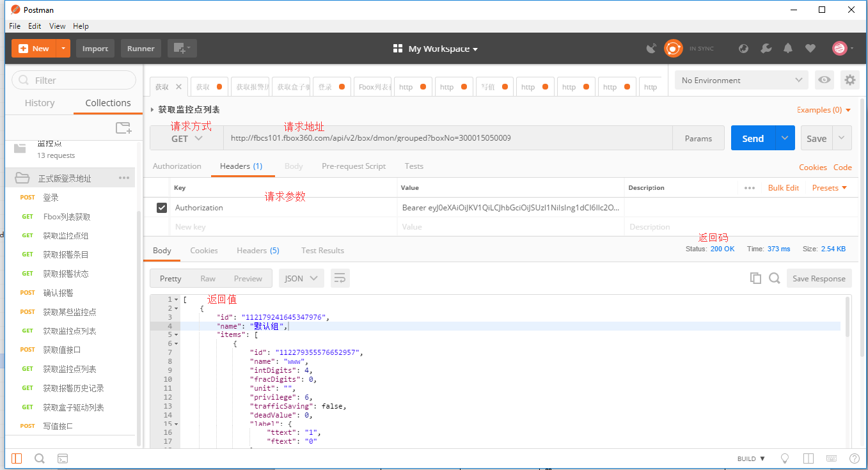868x470 pixels.
Task: Copy response with the copy icon
Action: tap(755, 278)
